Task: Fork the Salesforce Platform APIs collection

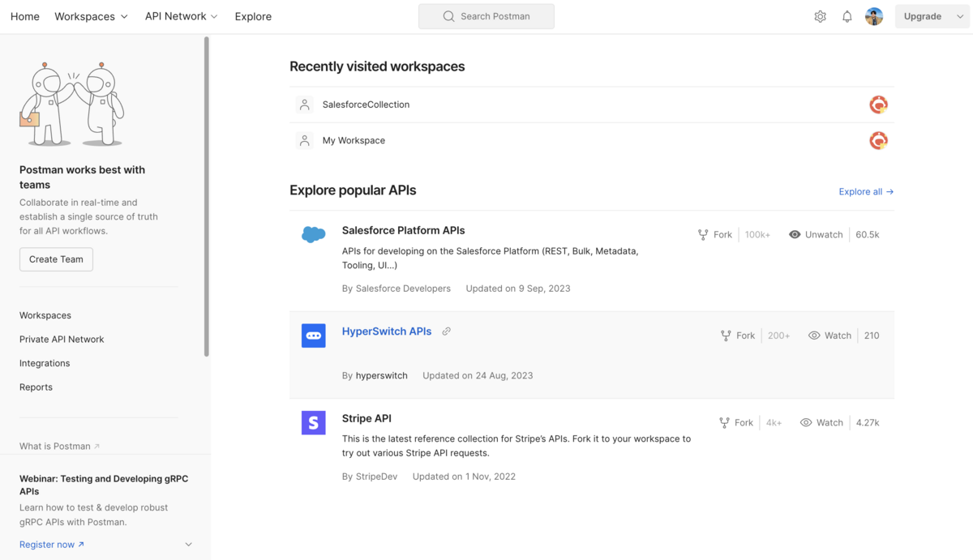Action: (715, 234)
